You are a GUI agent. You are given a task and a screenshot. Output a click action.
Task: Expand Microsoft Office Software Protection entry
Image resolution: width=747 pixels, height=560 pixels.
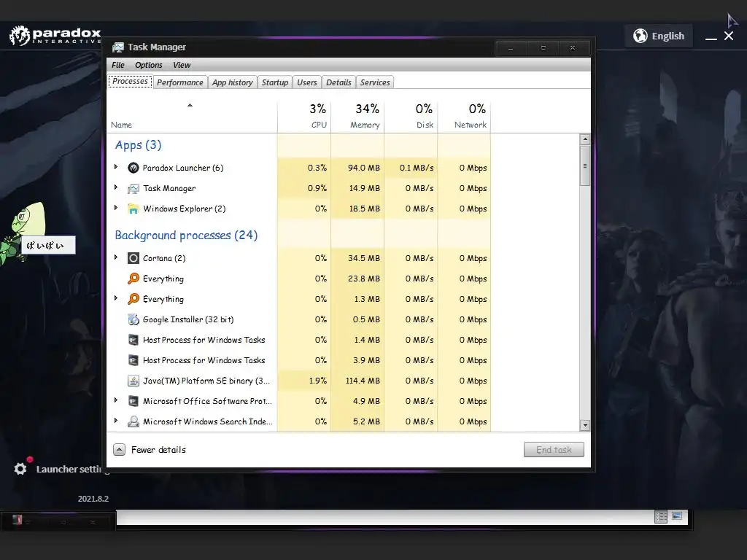click(116, 400)
